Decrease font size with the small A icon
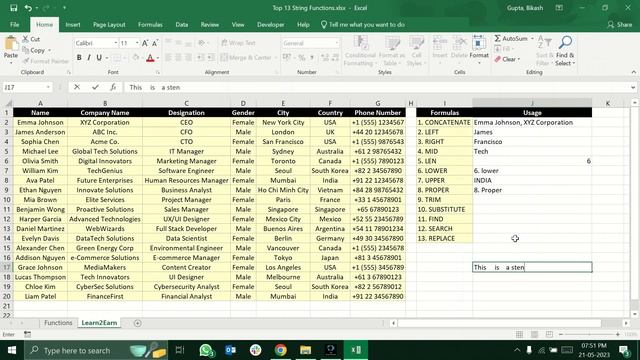 155,43
